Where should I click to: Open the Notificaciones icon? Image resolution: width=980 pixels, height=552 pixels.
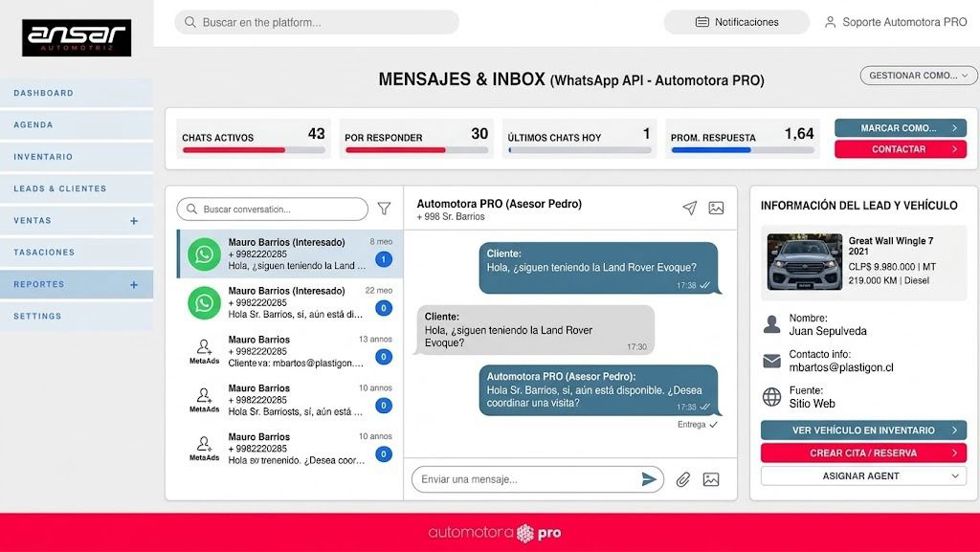702,22
